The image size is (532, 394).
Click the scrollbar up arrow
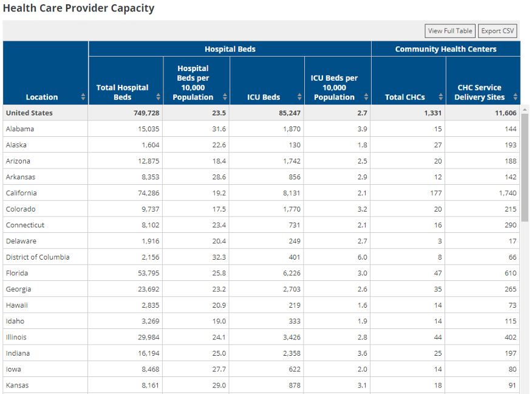click(x=525, y=109)
